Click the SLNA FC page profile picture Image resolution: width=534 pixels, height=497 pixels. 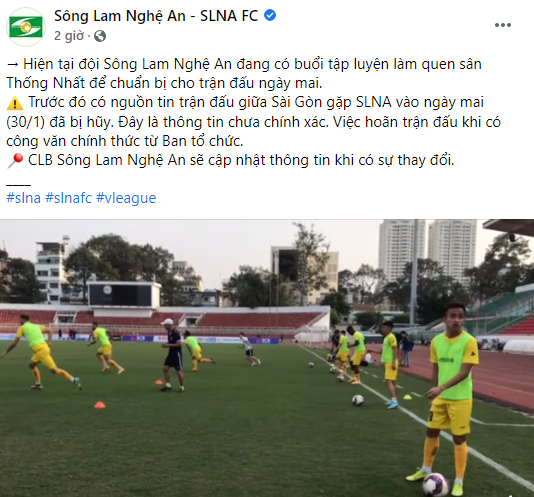point(26,27)
